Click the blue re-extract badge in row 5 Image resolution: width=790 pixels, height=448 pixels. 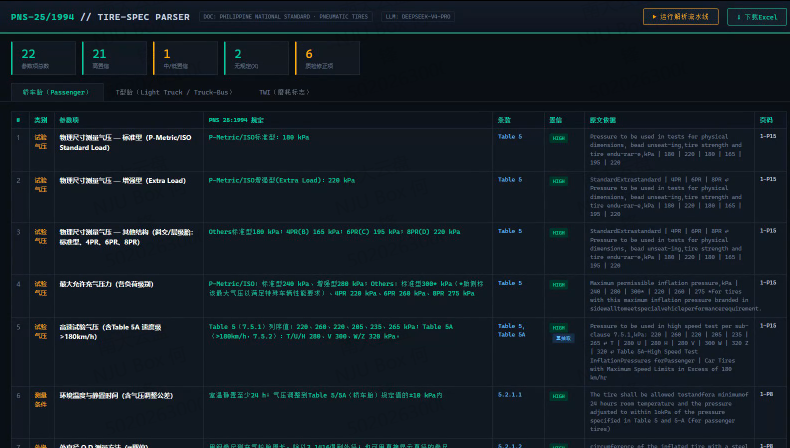pos(563,338)
